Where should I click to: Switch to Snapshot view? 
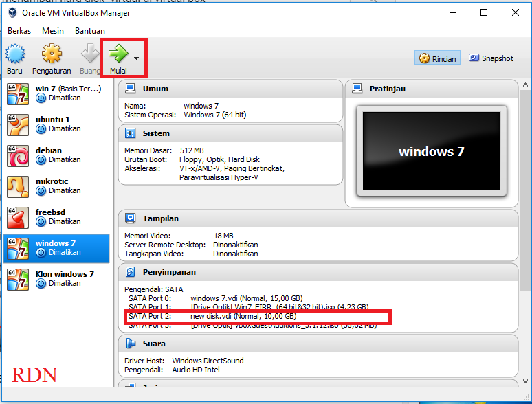tap(491, 58)
